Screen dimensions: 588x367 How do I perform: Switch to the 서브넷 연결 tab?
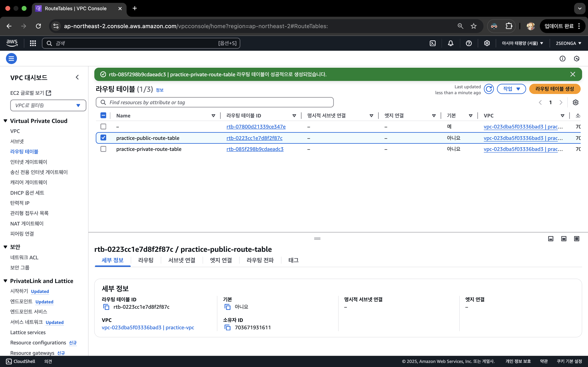[x=182, y=260]
